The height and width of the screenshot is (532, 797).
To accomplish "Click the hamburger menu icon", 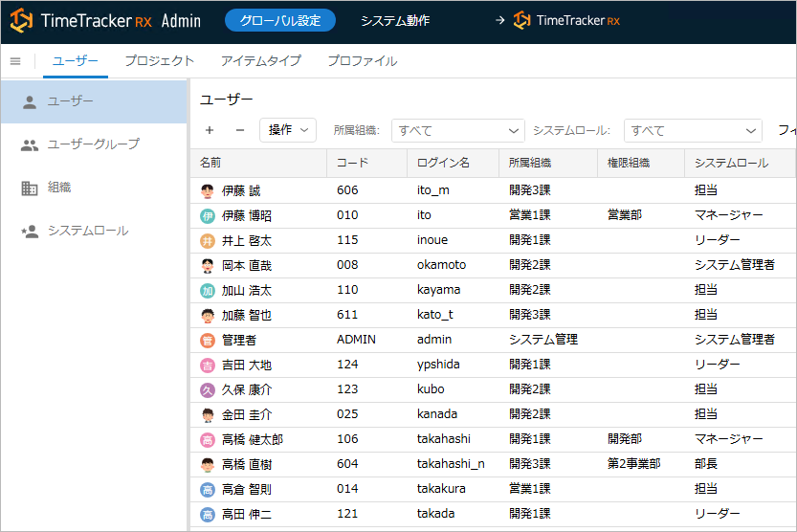I will 15,61.
